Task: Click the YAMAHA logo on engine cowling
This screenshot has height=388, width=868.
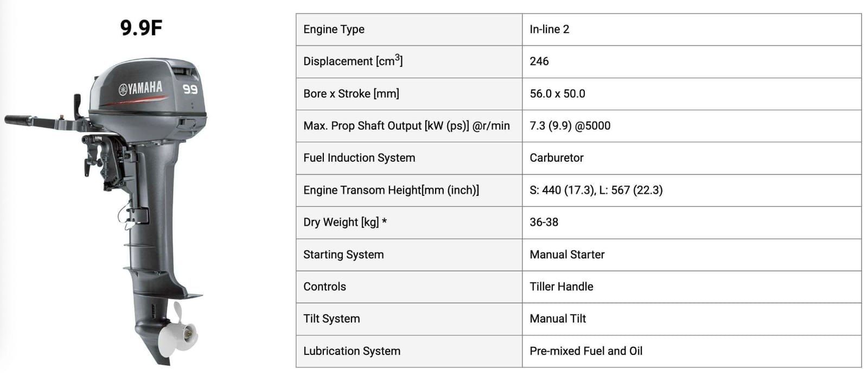Action: tap(141, 88)
